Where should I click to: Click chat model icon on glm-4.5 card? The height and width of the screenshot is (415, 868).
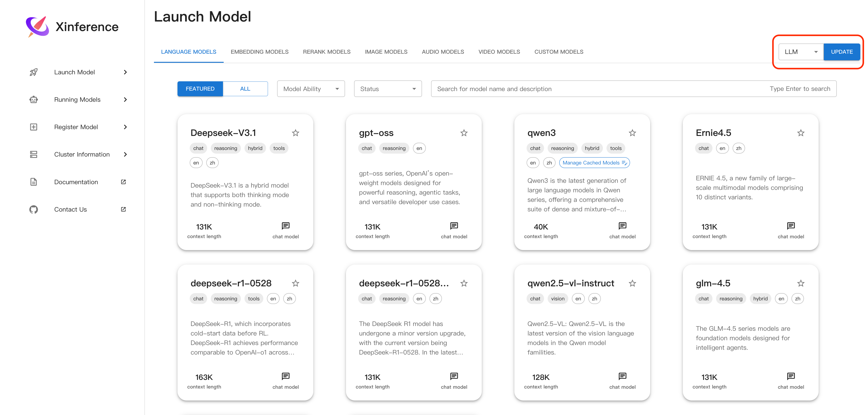coord(791,376)
